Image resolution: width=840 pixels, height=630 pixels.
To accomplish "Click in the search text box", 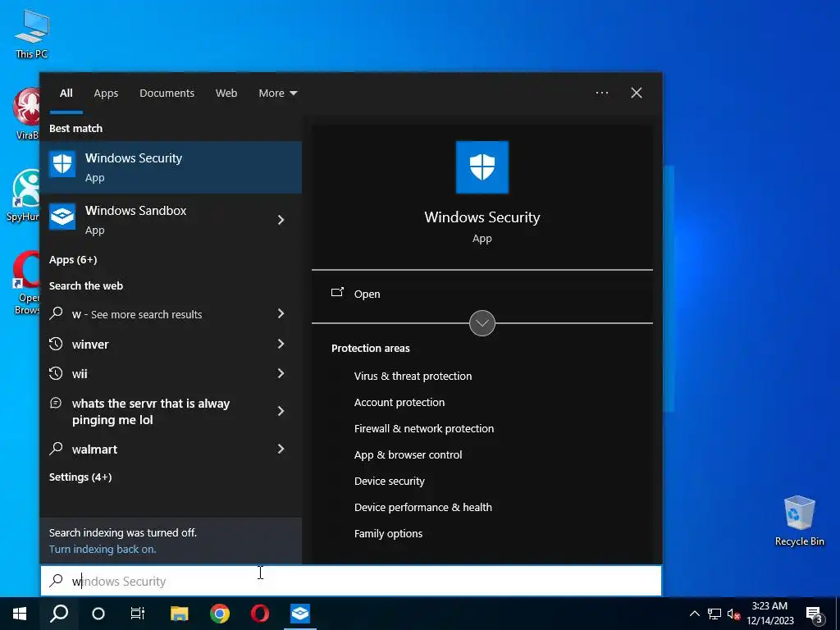I will tap(351, 581).
